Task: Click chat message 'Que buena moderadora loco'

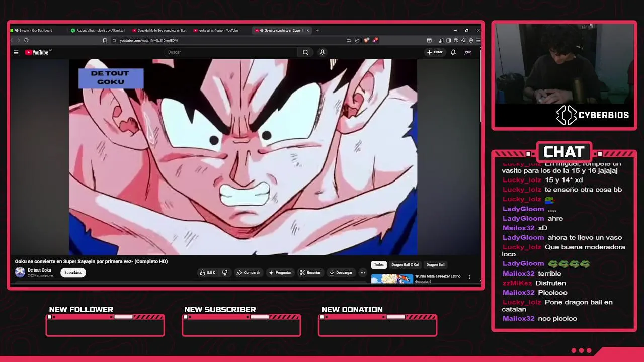Action: tap(563, 250)
